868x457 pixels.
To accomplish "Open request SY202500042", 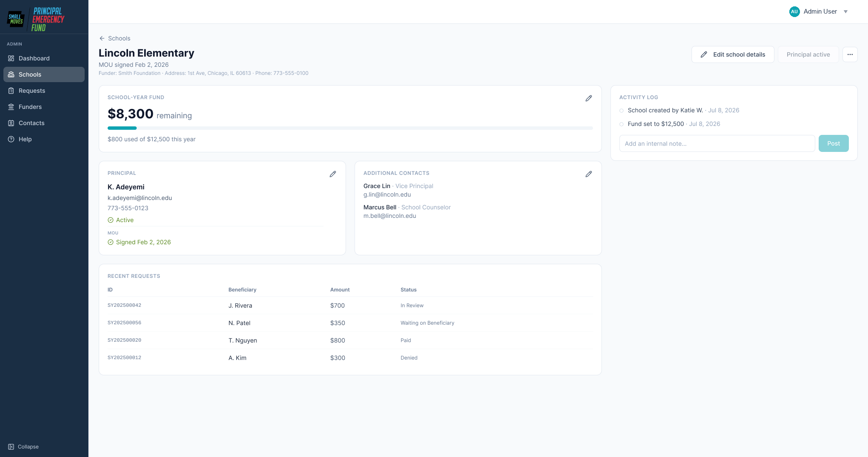I will (124, 306).
